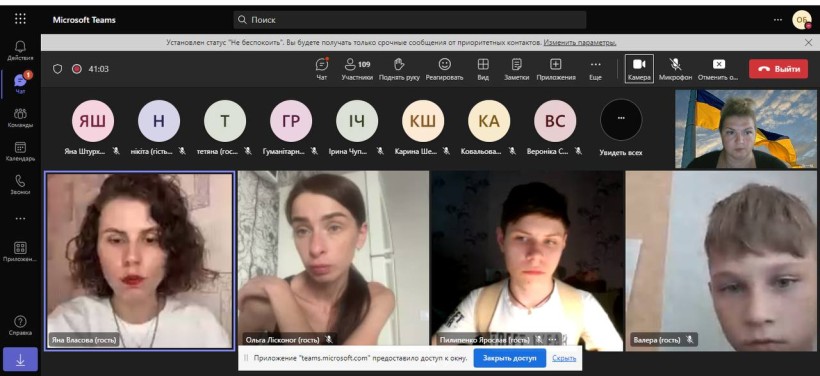Click the Поиск search field
The image size is (820, 376).
click(x=409, y=20)
